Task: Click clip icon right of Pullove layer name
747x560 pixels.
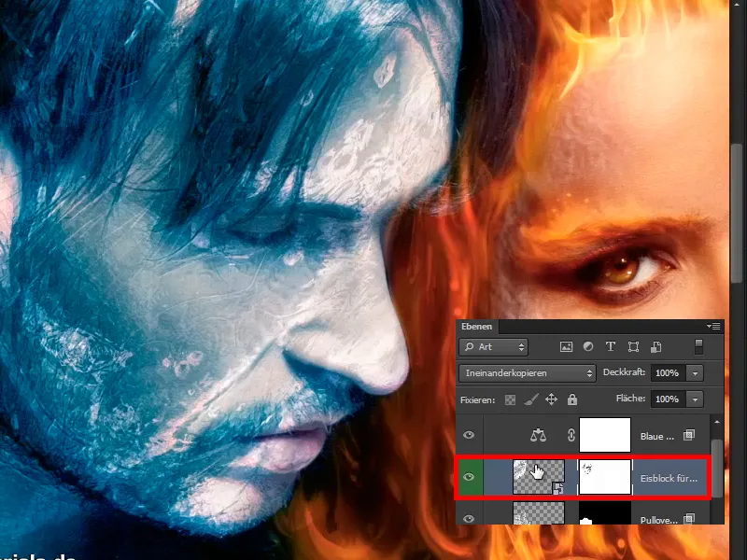Action: click(x=689, y=519)
